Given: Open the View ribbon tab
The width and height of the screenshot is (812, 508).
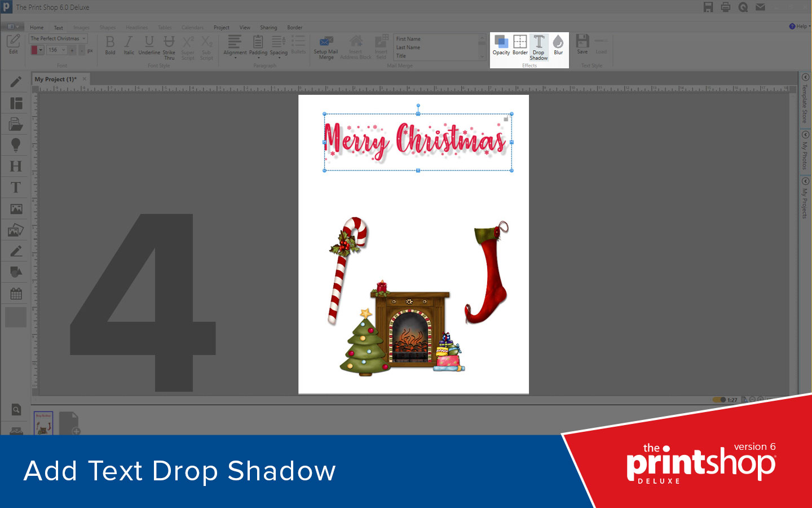Looking at the screenshot, I should click(x=245, y=27).
